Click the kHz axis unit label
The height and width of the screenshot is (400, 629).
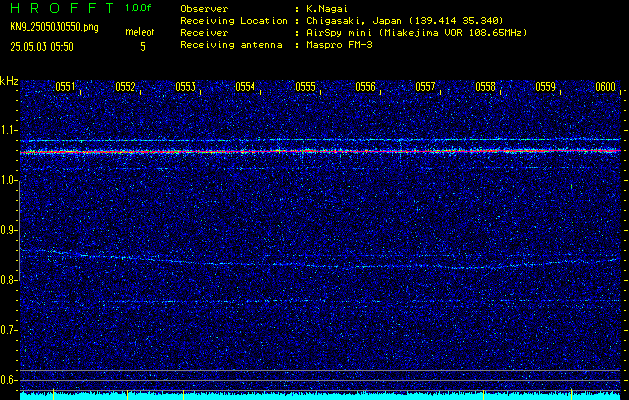(9, 81)
